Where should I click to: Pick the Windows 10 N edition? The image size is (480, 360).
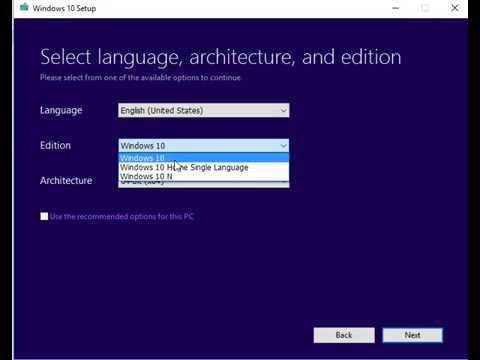tap(204, 176)
